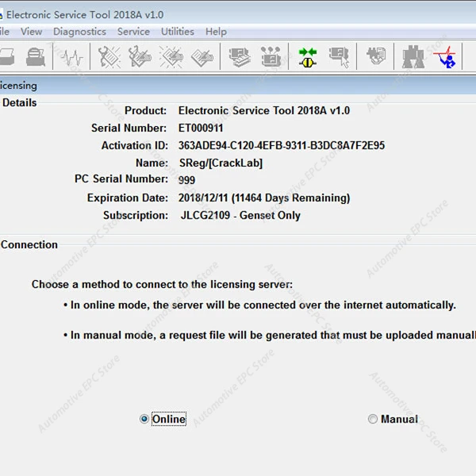Open the ECM summary stacked-pages icon

(240, 57)
